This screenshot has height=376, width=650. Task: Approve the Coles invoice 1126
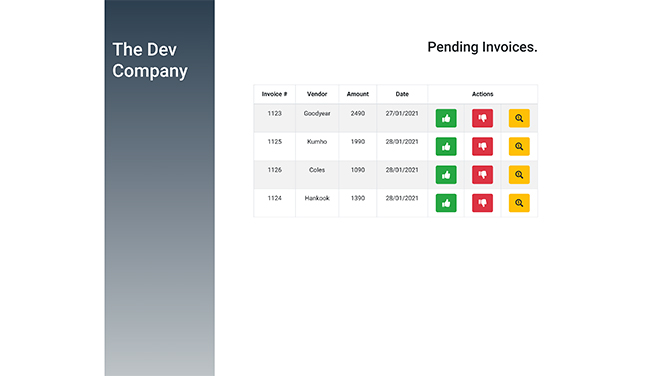(x=446, y=175)
